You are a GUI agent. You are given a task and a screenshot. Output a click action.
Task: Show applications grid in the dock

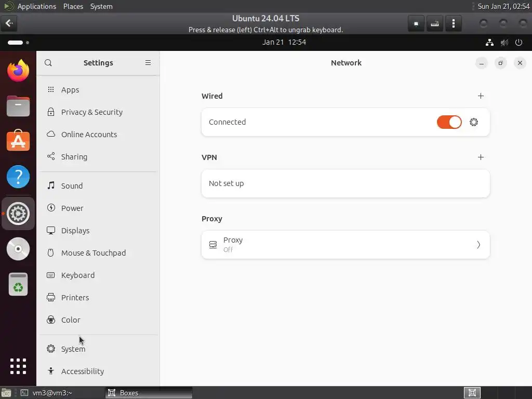click(x=18, y=366)
